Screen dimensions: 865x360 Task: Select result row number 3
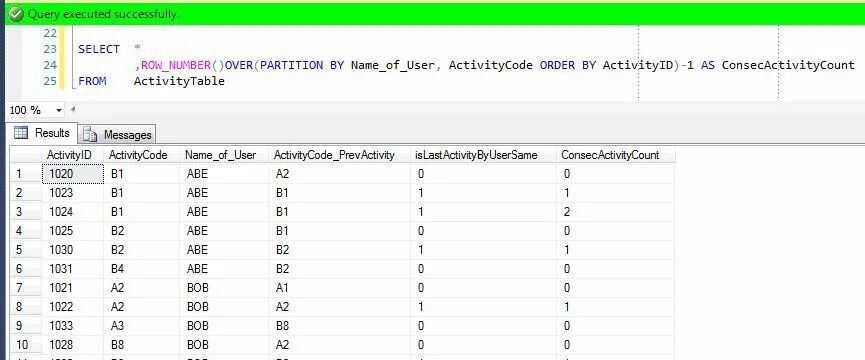26,212
